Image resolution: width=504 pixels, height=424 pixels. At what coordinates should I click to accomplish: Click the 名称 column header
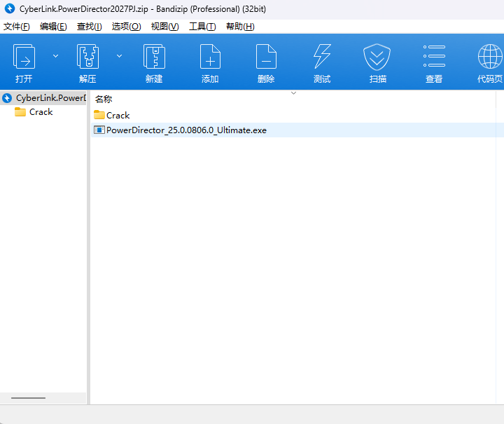tap(104, 99)
